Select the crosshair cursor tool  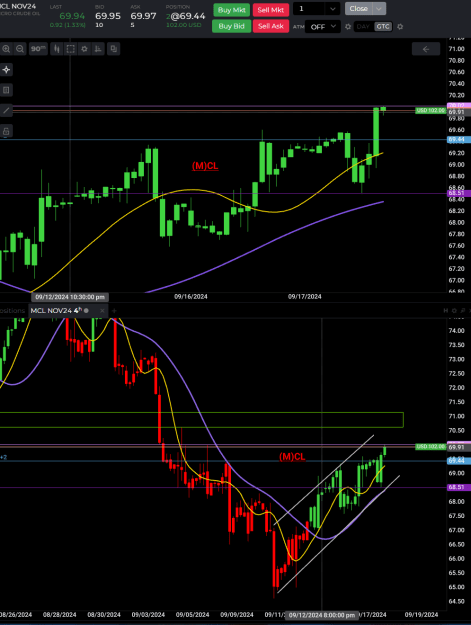[6, 70]
